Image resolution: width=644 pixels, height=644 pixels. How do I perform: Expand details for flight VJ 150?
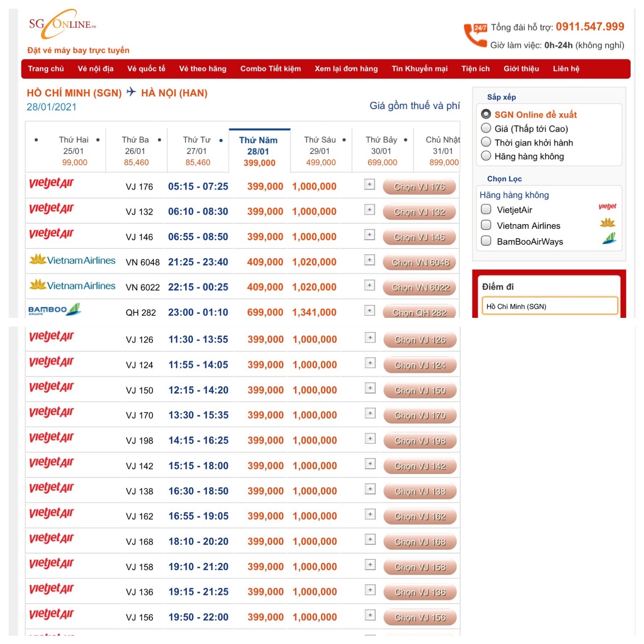(x=370, y=388)
